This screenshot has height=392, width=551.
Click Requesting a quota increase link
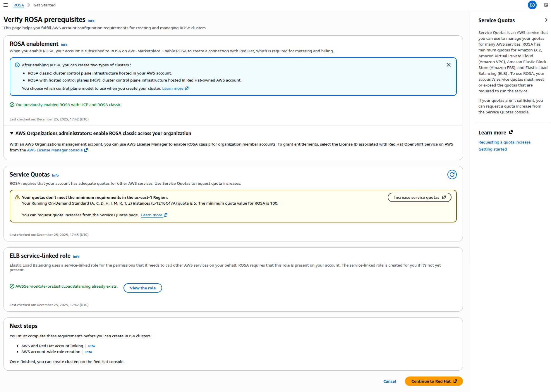(x=504, y=142)
